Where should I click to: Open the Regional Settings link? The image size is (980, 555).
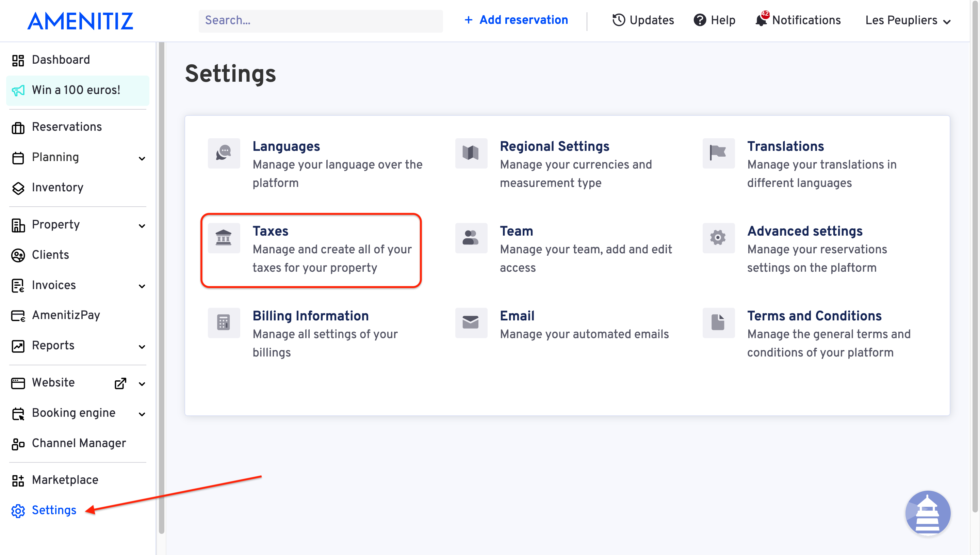pyautogui.click(x=555, y=146)
